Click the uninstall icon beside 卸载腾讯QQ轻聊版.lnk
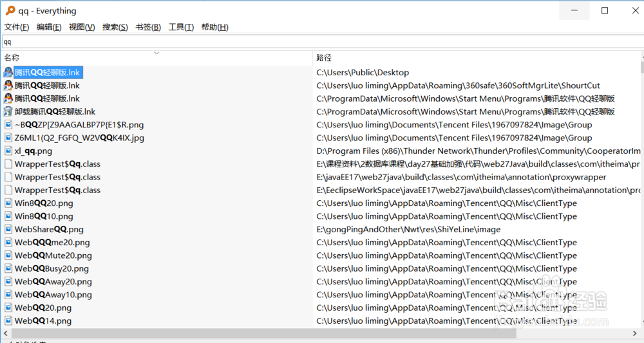 point(8,111)
